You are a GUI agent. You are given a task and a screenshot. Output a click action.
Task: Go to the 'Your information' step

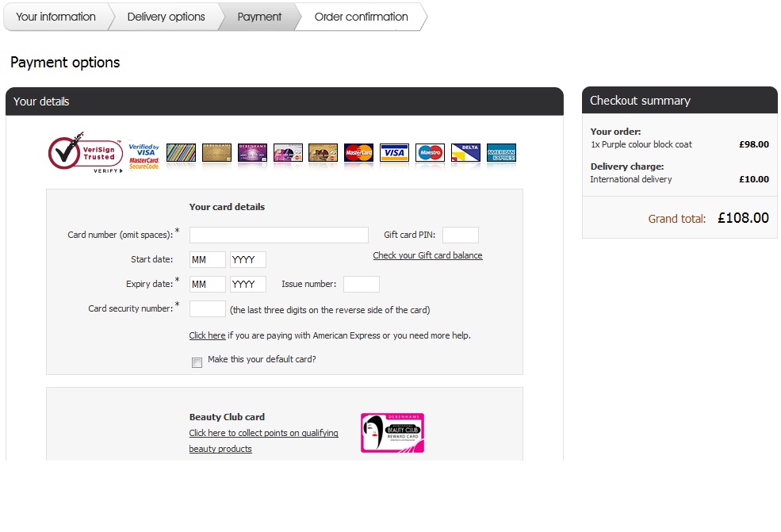pos(56,17)
